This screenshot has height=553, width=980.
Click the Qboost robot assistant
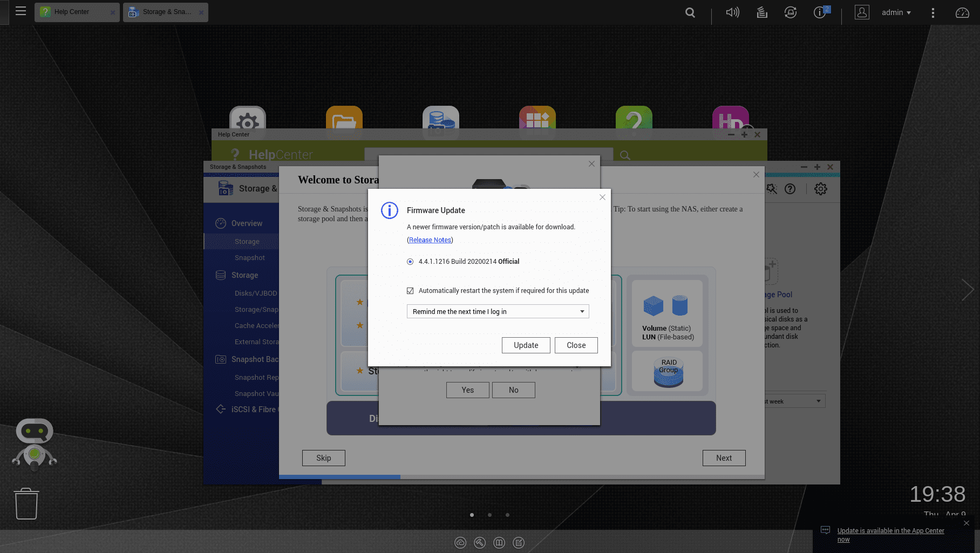35,444
